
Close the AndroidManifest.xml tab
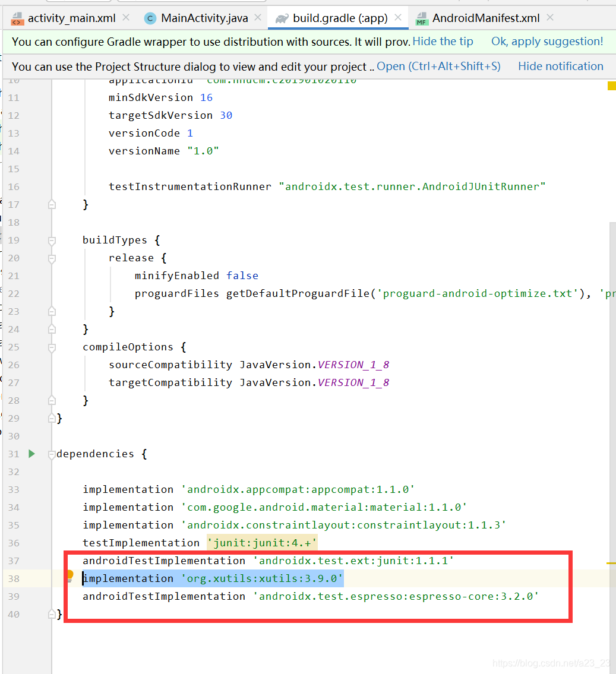[550, 18]
